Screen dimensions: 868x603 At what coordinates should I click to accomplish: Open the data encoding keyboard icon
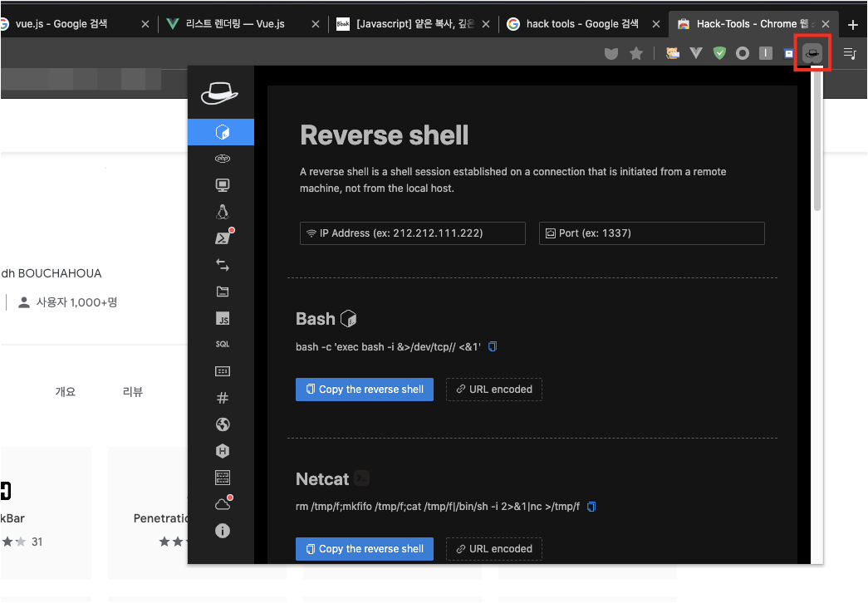(x=222, y=371)
